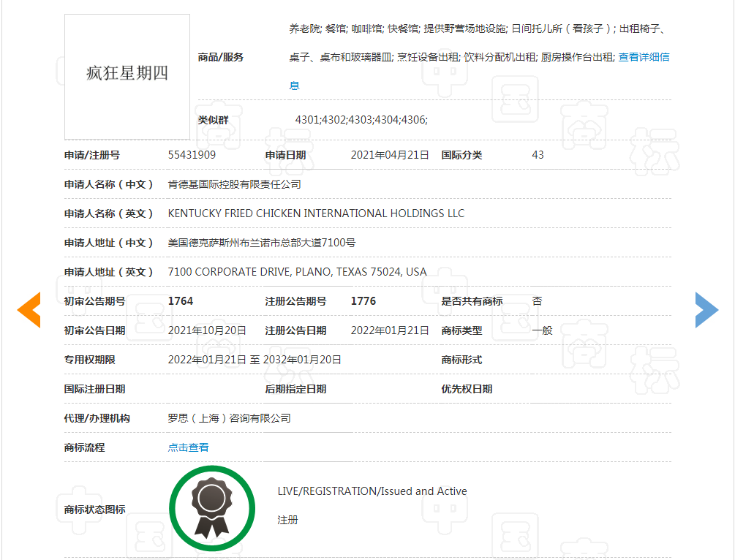Screen dimensions: 735x560
Task: Select registration number 55431909
Action: click(192, 155)
